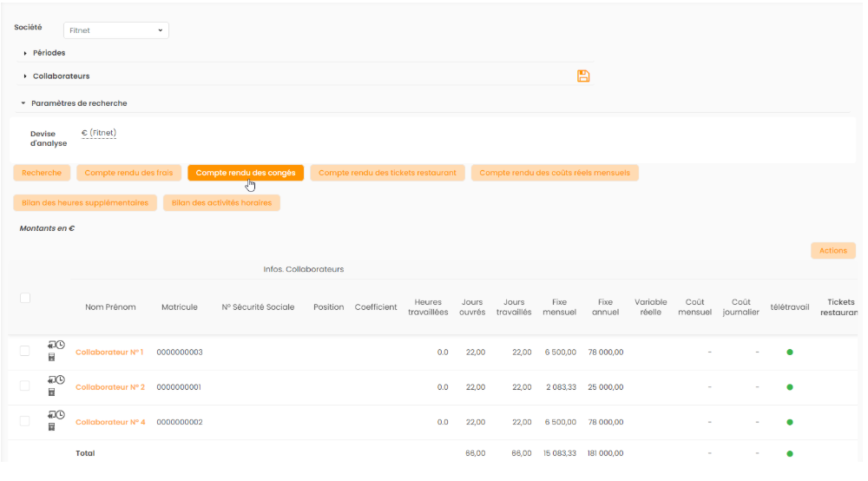Open the Collaborateur N° 2 name link

point(110,387)
